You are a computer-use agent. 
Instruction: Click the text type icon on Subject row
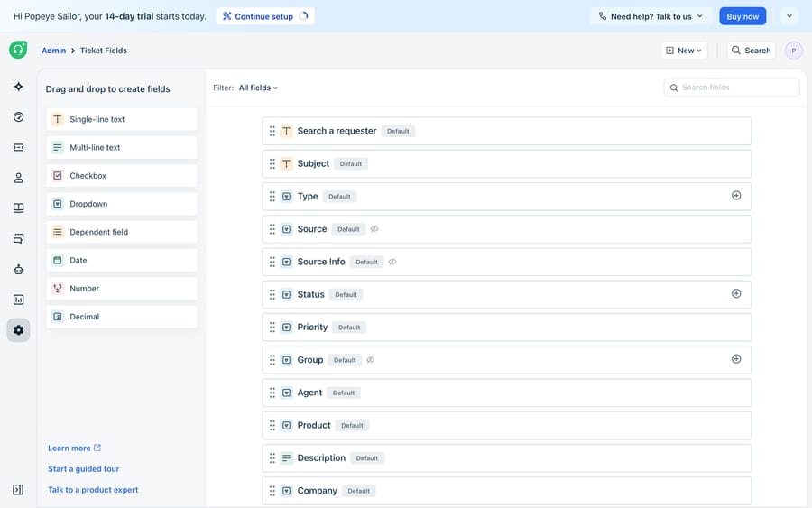(286, 163)
